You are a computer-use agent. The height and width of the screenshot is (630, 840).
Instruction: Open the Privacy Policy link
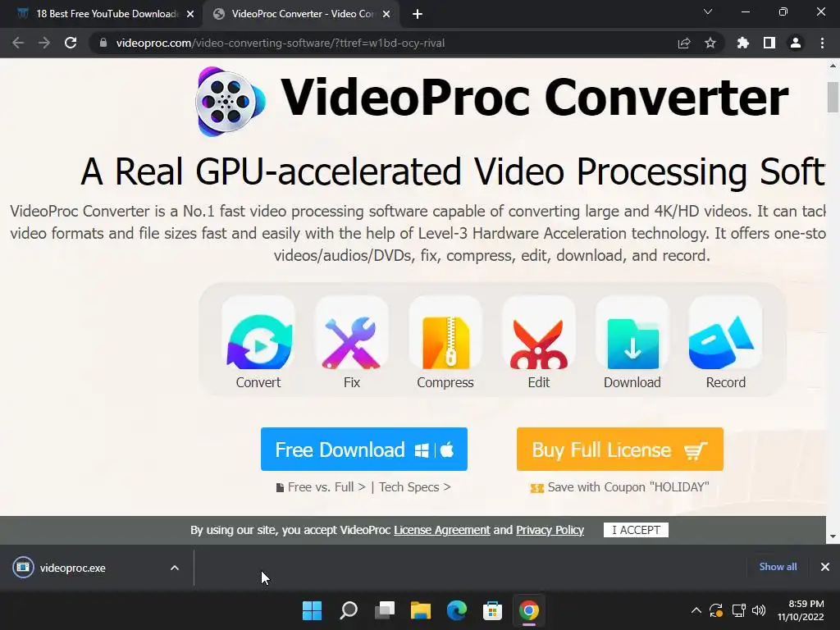550,530
